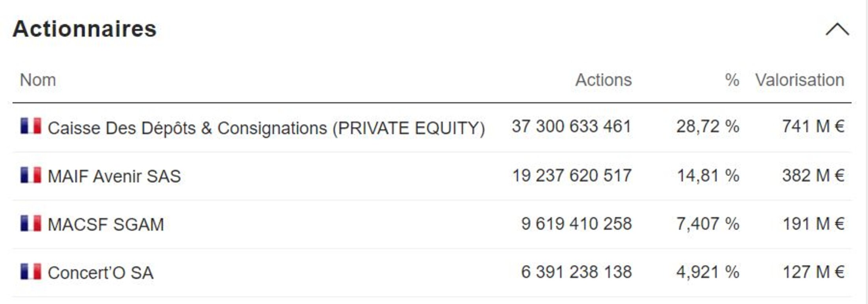Image resolution: width=868 pixels, height=304 pixels.
Task: Click the % column header
Action: (x=732, y=80)
